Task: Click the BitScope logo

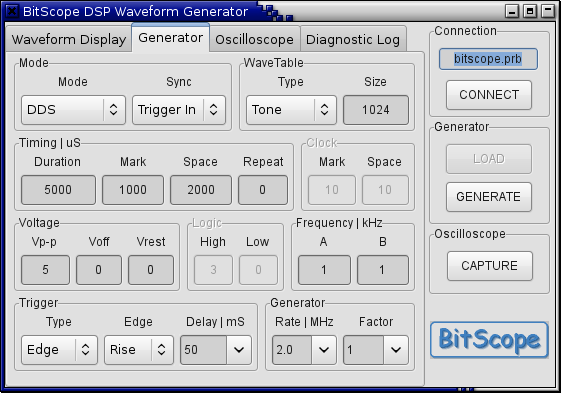Action: click(x=489, y=340)
